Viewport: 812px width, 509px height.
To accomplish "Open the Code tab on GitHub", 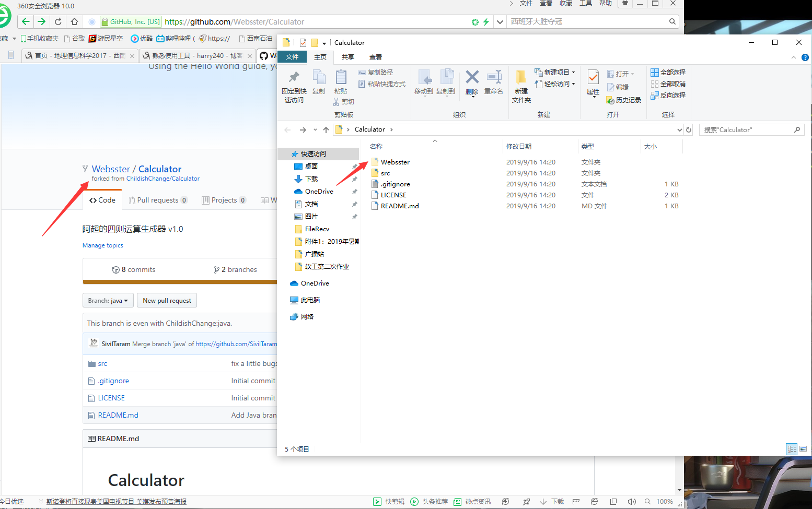I will (102, 200).
